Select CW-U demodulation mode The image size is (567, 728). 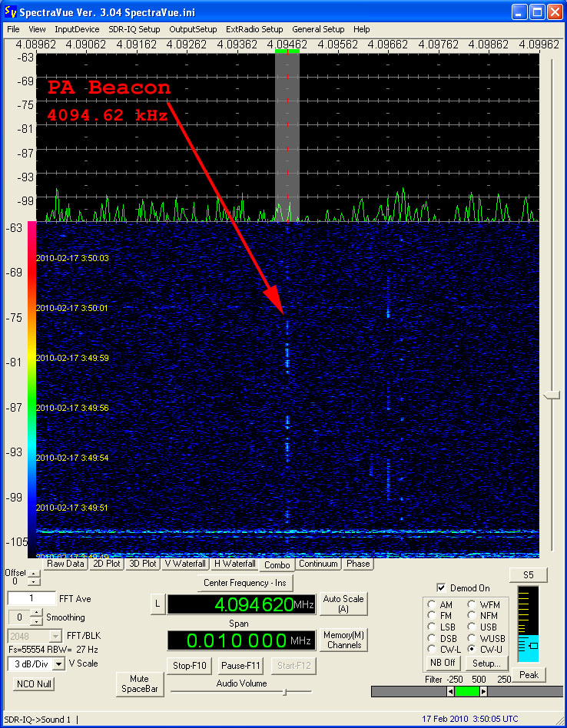point(471,649)
